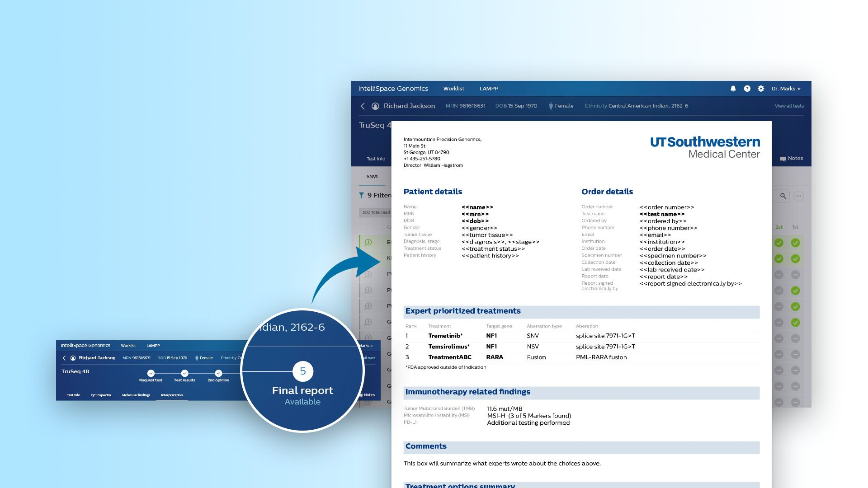Image resolution: width=868 pixels, height=488 pixels.
Task: Enable the green check on the second variant row
Action: pyautogui.click(x=779, y=259)
